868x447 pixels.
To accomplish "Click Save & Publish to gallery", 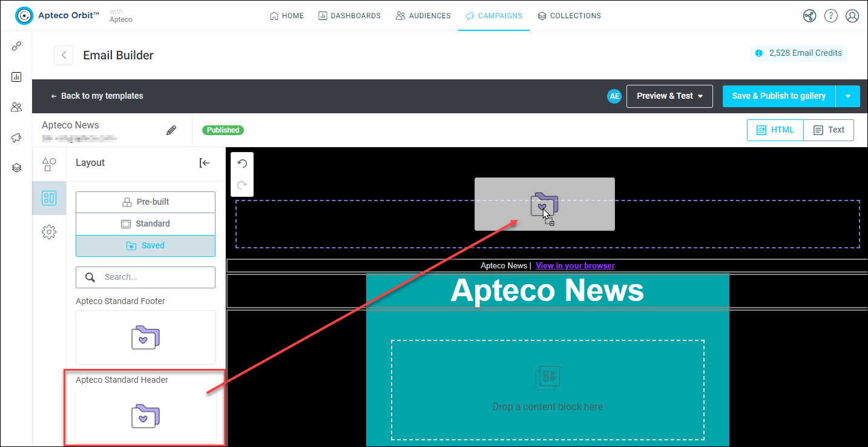I will (x=779, y=96).
